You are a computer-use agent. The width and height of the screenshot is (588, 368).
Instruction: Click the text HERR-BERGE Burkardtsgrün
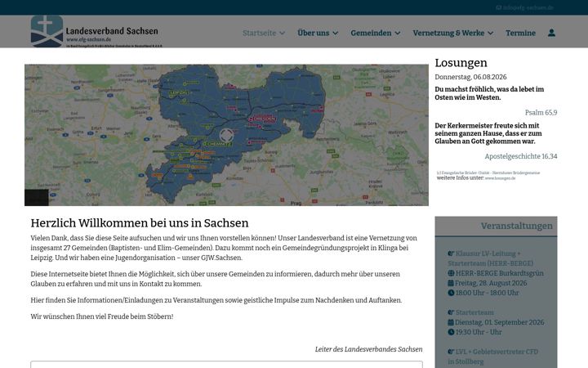click(x=500, y=273)
